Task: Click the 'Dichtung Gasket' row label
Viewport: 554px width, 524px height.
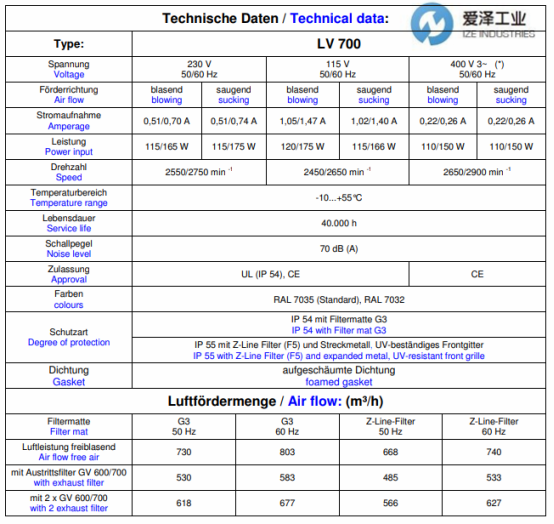Action: [x=69, y=376]
